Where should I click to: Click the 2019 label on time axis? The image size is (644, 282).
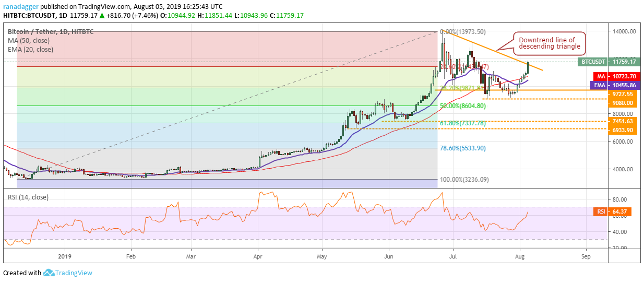(x=64, y=257)
